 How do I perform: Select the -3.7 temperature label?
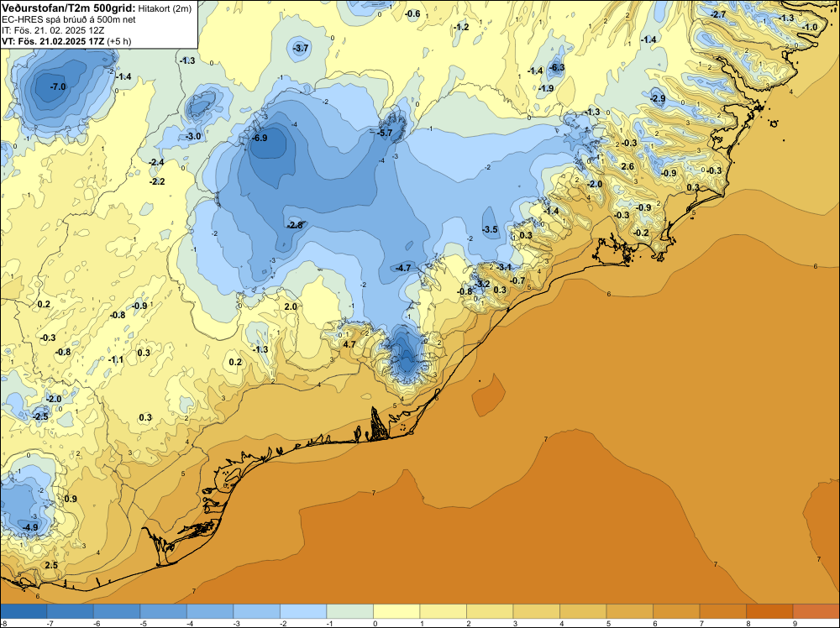point(301,48)
